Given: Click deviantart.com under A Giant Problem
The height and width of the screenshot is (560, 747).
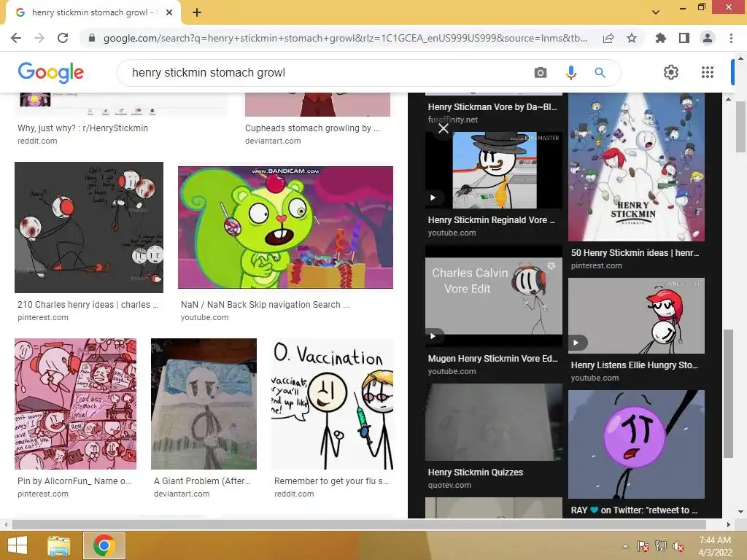Looking at the screenshot, I should [182, 494].
